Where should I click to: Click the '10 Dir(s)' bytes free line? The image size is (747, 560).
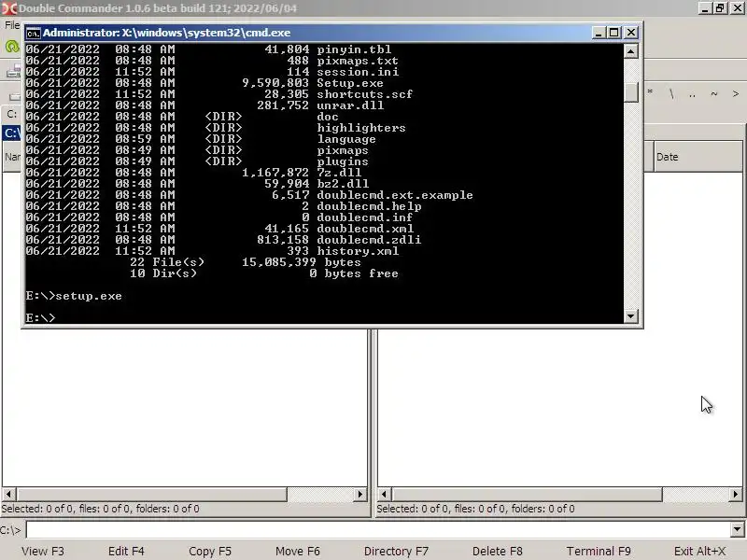pos(264,273)
